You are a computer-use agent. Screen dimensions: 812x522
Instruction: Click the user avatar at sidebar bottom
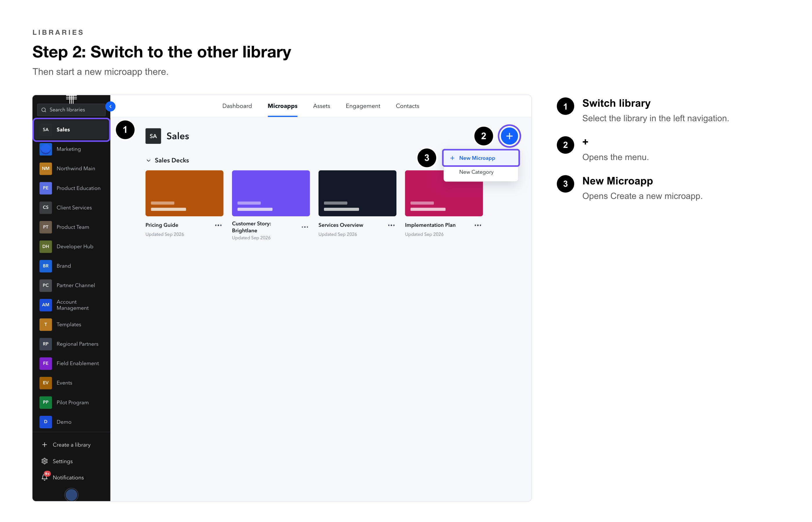click(x=71, y=495)
